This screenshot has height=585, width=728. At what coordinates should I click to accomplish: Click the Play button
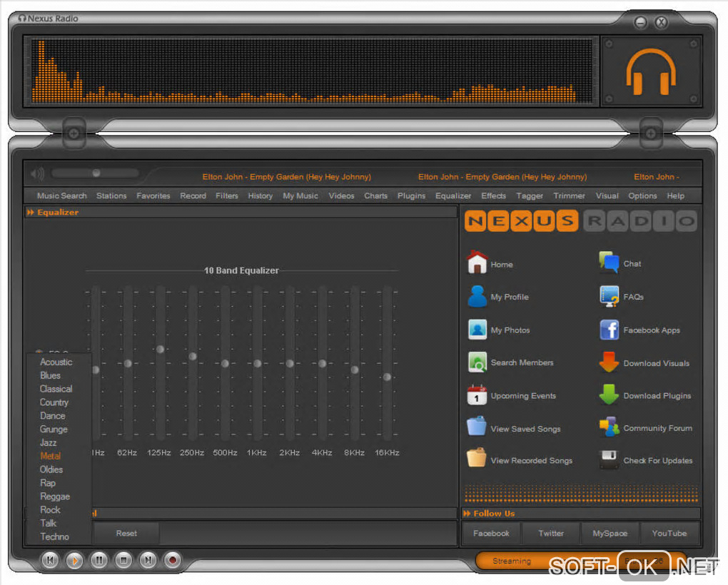pyautogui.click(x=74, y=561)
